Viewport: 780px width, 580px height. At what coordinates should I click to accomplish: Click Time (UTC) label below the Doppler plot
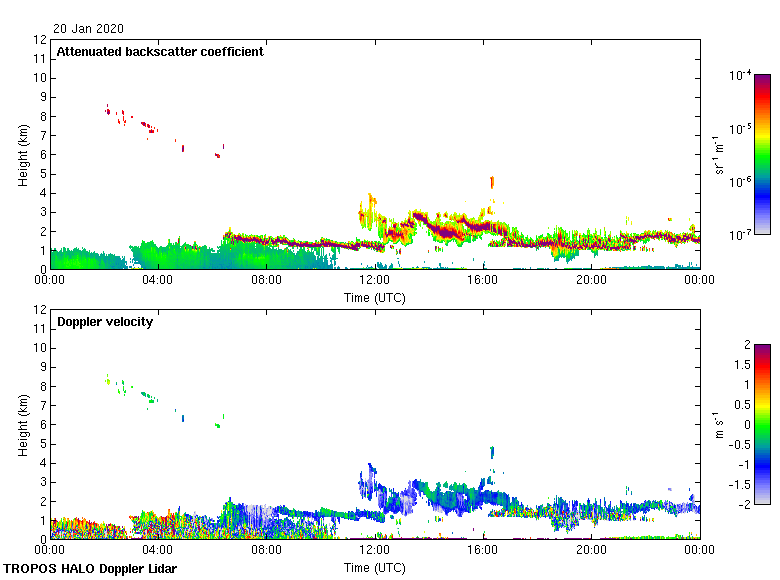pyautogui.click(x=375, y=568)
